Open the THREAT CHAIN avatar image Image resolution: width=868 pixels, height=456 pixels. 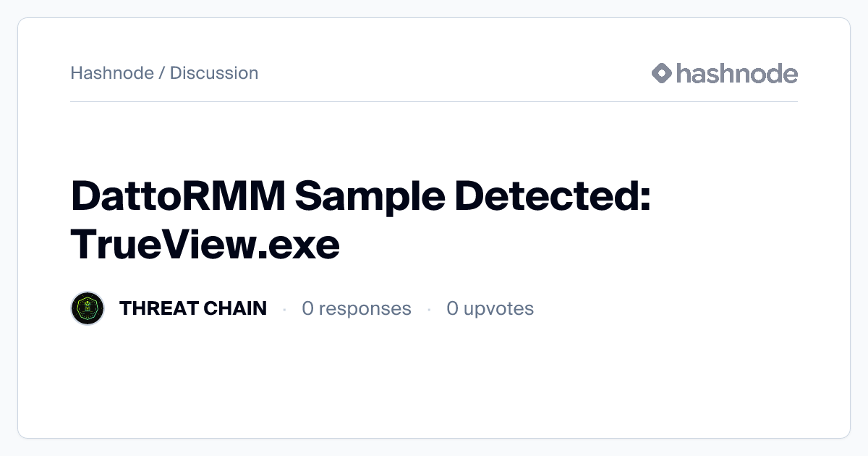tap(88, 308)
